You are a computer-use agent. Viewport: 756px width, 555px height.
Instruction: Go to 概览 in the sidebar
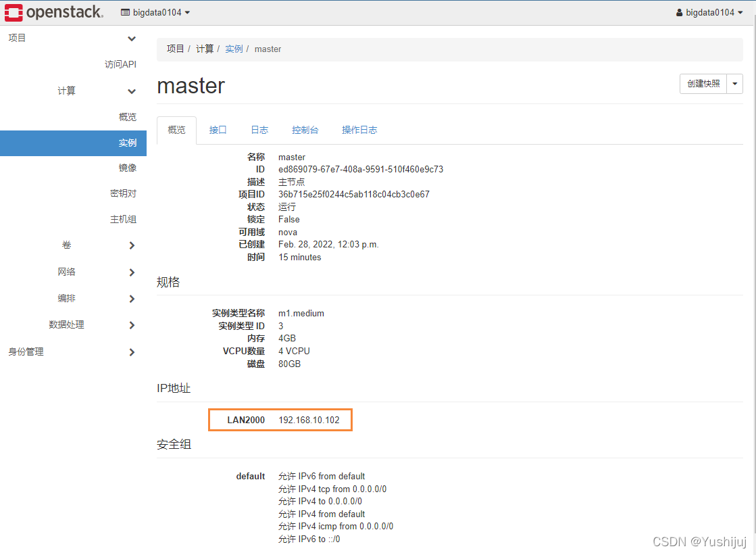[x=128, y=117]
